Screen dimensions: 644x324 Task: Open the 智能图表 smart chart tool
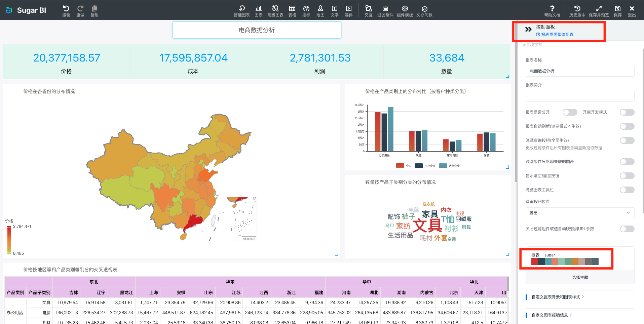242,11
